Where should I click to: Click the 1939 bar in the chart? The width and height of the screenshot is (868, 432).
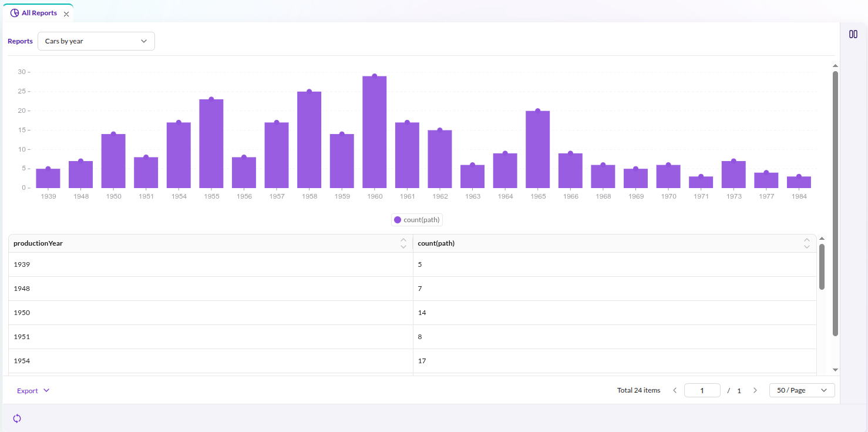pyautogui.click(x=48, y=178)
